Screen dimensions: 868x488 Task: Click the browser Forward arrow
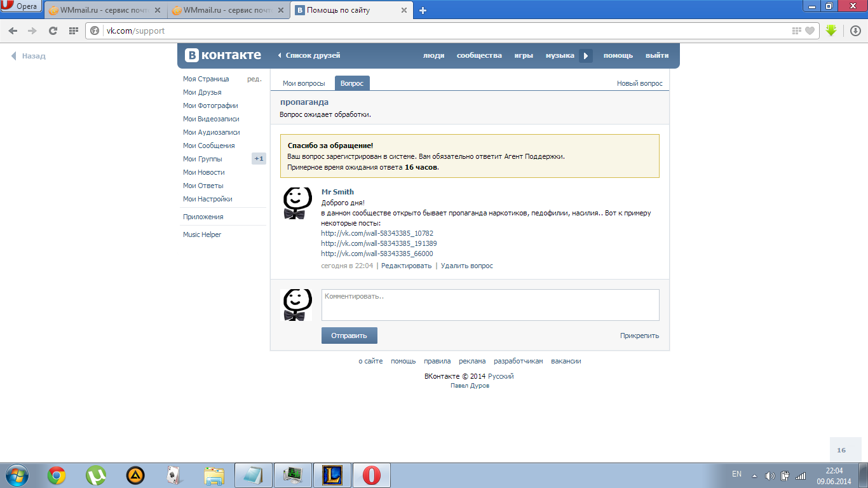coord(32,30)
